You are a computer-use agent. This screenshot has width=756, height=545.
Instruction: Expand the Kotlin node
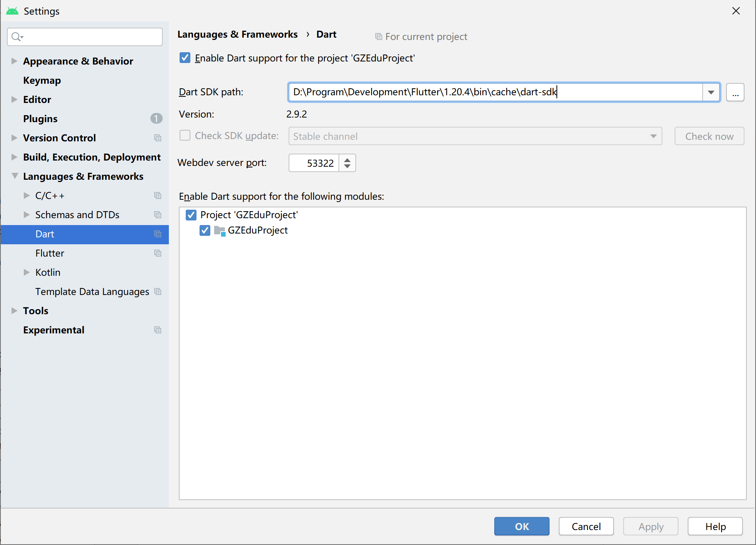[26, 272]
